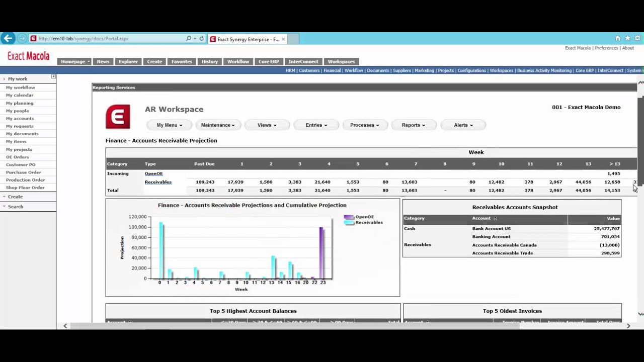Open Suppliers in the blue navigation bar

[402, 70]
